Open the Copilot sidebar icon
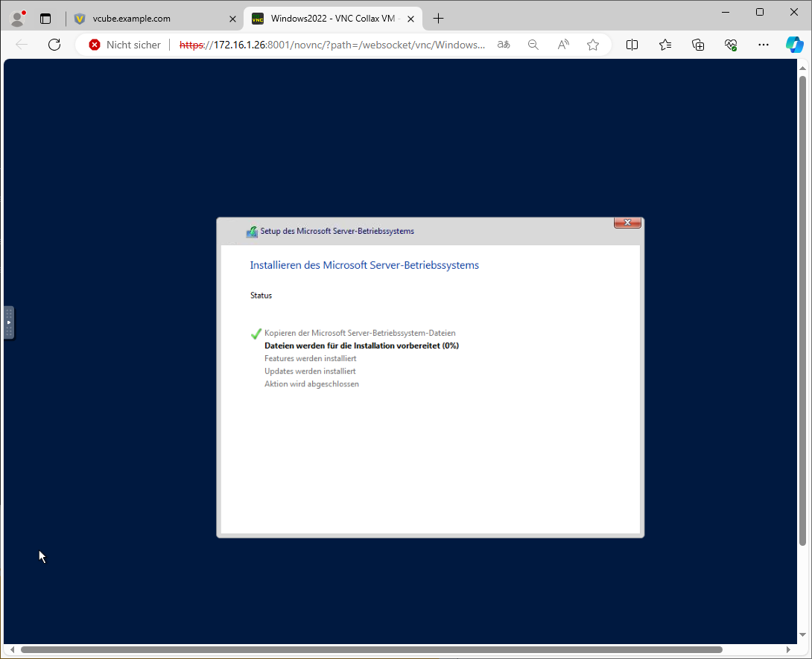Viewport: 812px width, 659px height. click(794, 45)
